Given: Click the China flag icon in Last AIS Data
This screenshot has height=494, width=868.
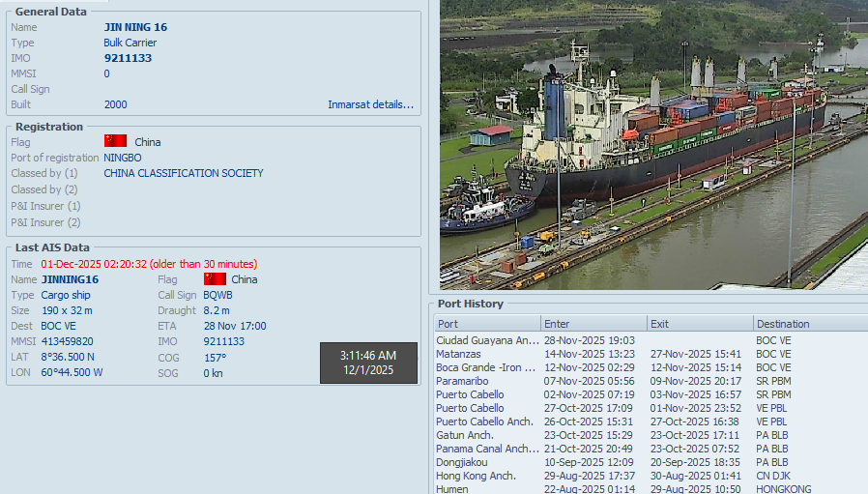Looking at the screenshot, I should 215,278.
